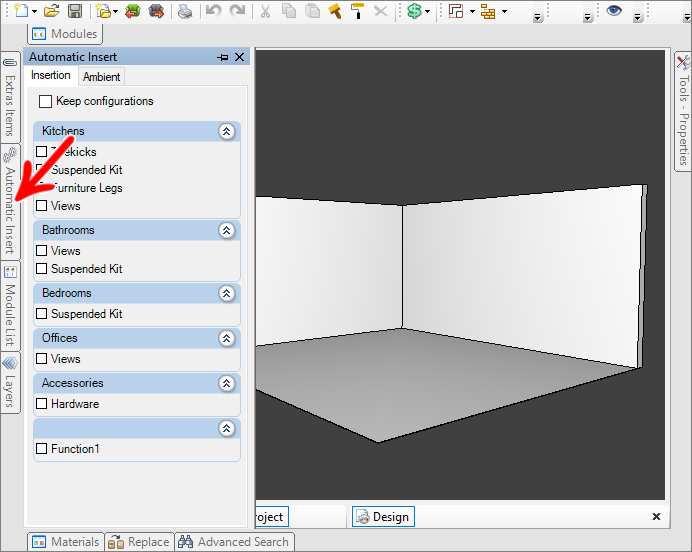Open a file with the folder icon
Image resolution: width=692 pixels, height=552 pixels.
coord(52,11)
